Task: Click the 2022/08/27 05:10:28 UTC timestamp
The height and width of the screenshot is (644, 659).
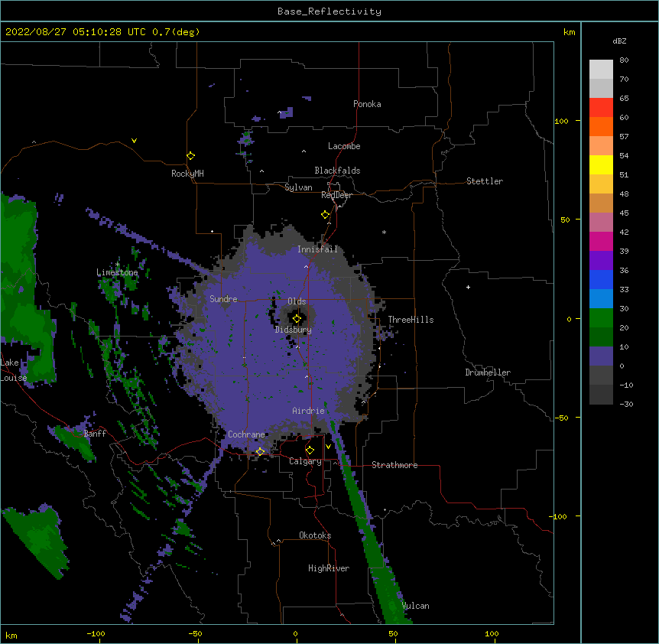Action: pyautogui.click(x=75, y=32)
